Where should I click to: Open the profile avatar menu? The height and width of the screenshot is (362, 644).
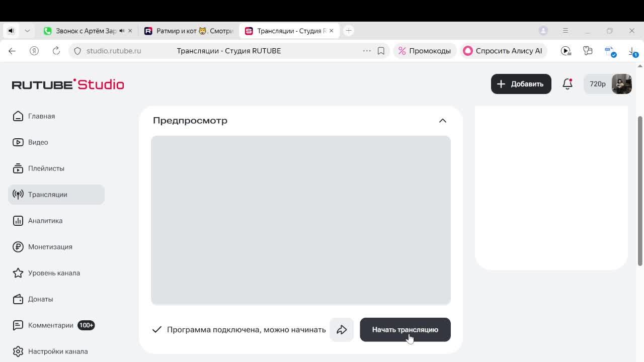tap(621, 84)
